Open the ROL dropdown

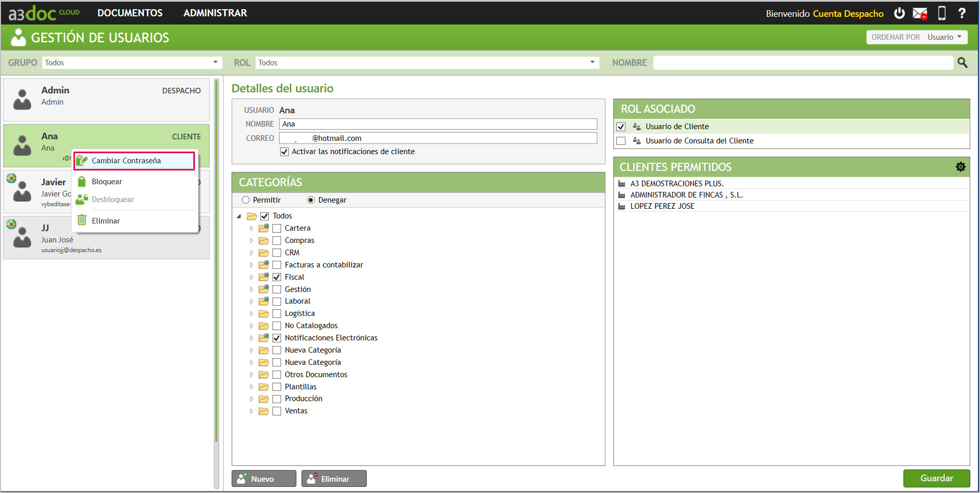click(x=428, y=62)
